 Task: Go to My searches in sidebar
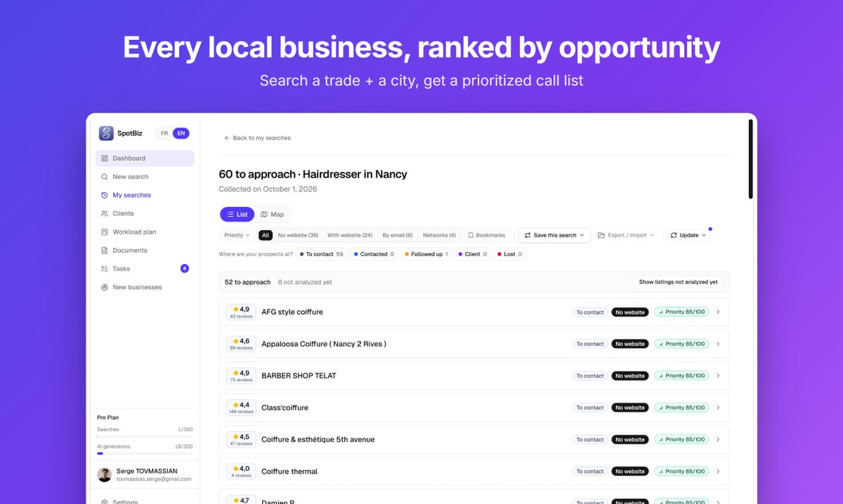(x=145, y=195)
